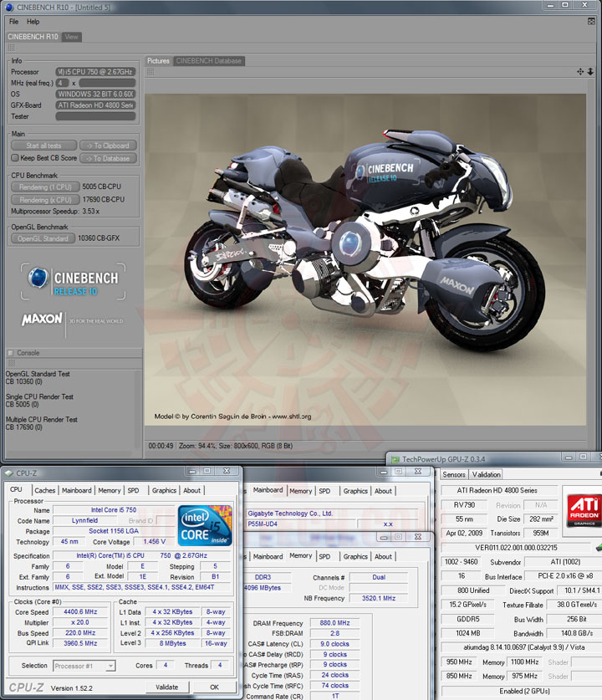This screenshot has height=700, width=602.
Task: Click the 10360 CB-GFX score text
Action: point(99,238)
